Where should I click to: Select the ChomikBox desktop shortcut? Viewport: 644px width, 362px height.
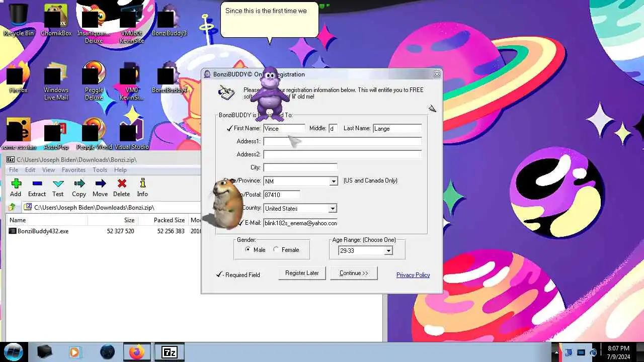(56, 20)
